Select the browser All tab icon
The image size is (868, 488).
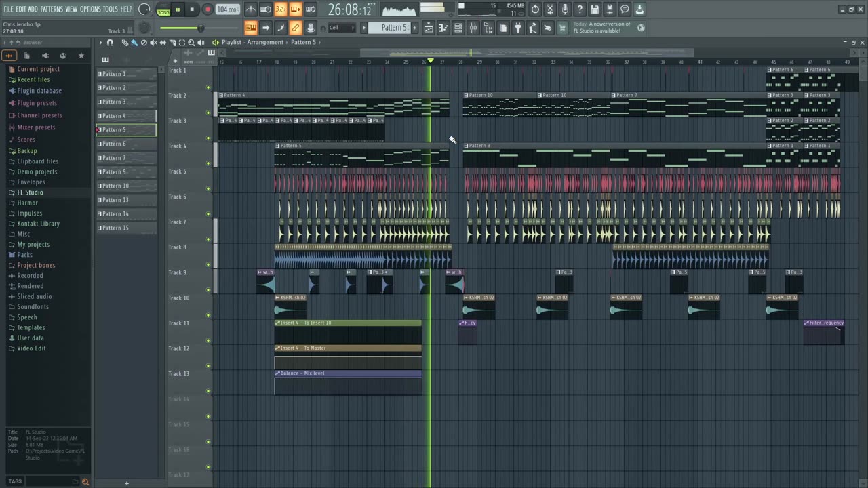[x=9, y=56]
